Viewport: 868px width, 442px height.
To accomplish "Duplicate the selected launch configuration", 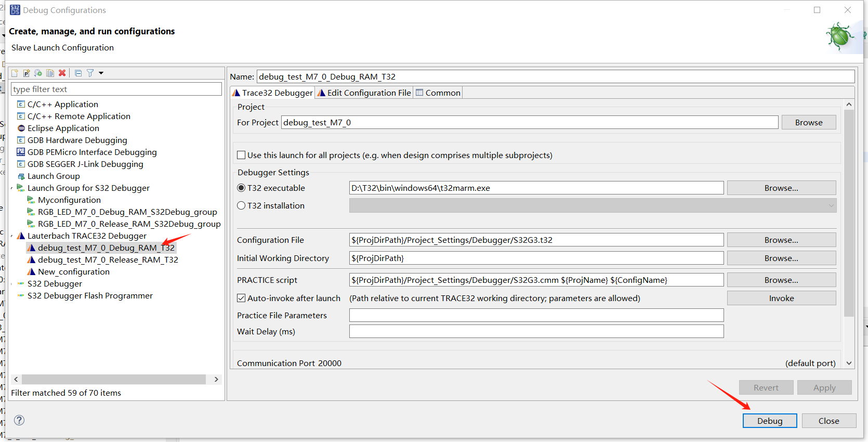I will [x=50, y=73].
